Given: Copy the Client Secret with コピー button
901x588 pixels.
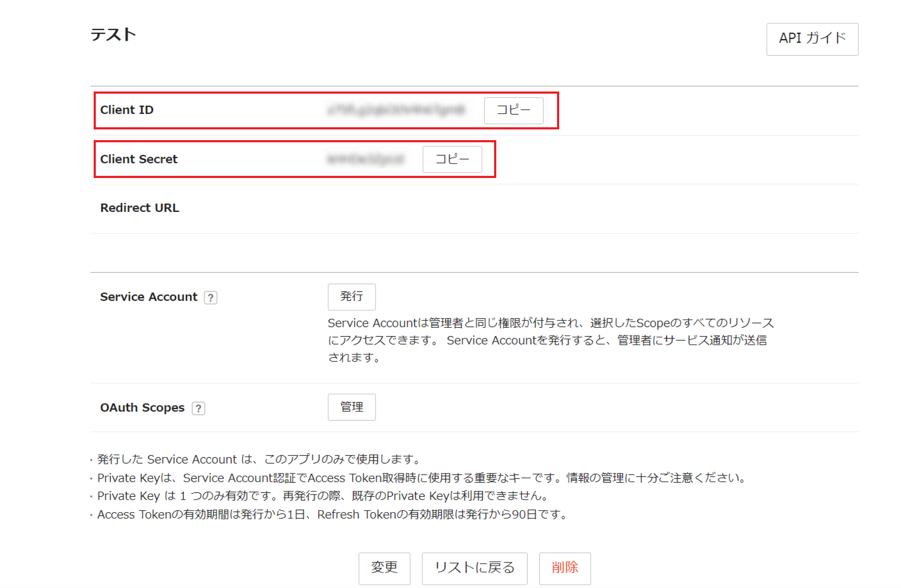Looking at the screenshot, I should (x=452, y=159).
